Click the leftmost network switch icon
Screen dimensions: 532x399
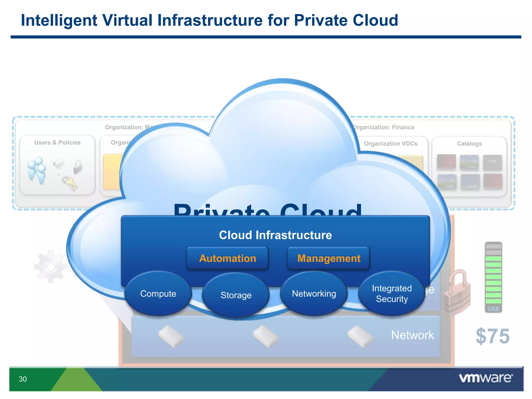(x=171, y=336)
